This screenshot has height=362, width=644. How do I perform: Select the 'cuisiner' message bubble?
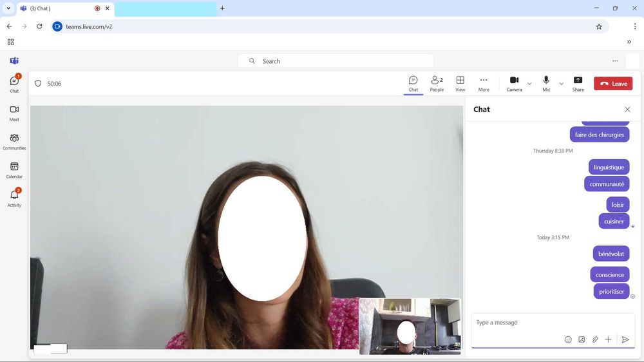point(614,221)
